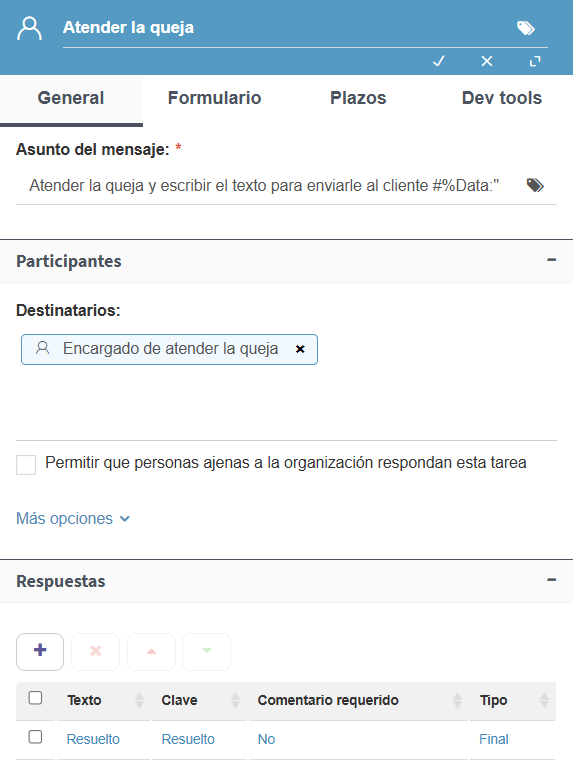Image resolution: width=573 pixels, height=774 pixels.
Task: Add a new response with the plus button
Action: [x=40, y=652]
